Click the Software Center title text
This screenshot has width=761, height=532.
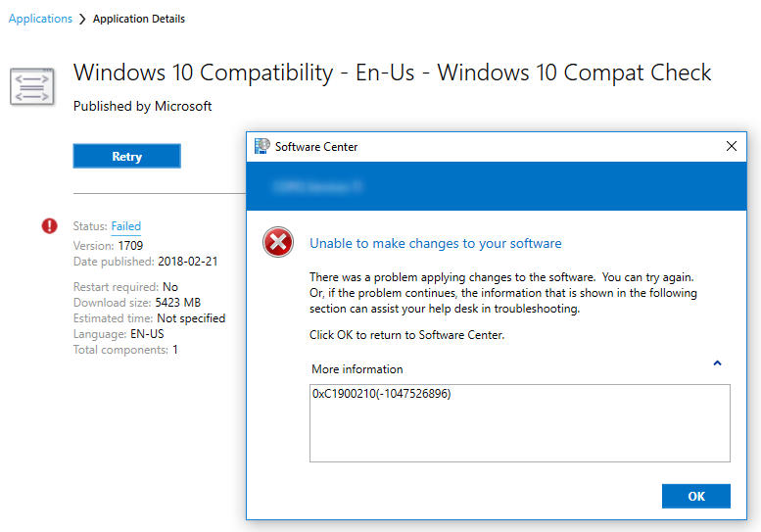[x=316, y=147]
